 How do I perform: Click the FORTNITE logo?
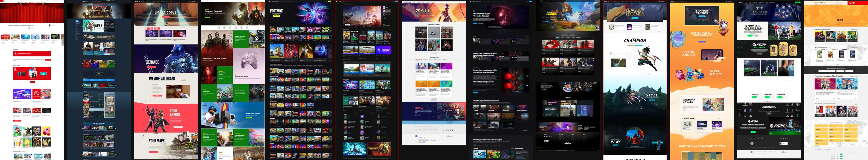pos(276,11)
